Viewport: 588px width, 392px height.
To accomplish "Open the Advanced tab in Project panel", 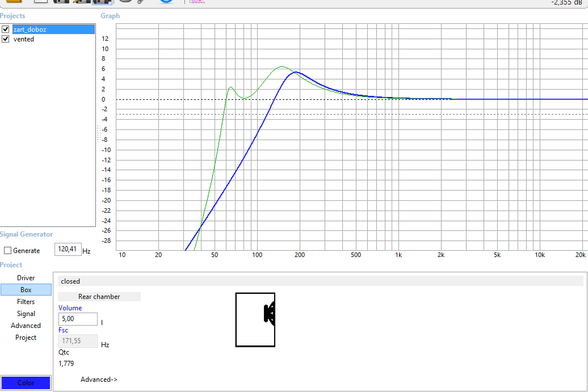I will pyautogui.click(x=26, y=325).
